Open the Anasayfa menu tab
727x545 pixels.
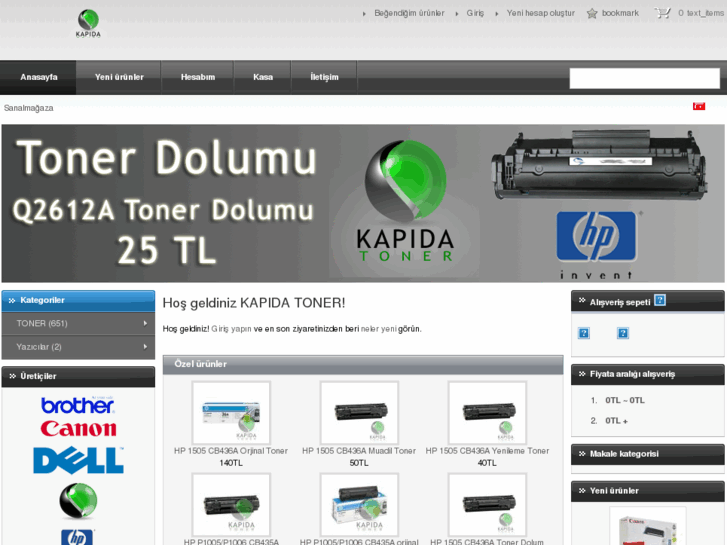pos(38,77)
